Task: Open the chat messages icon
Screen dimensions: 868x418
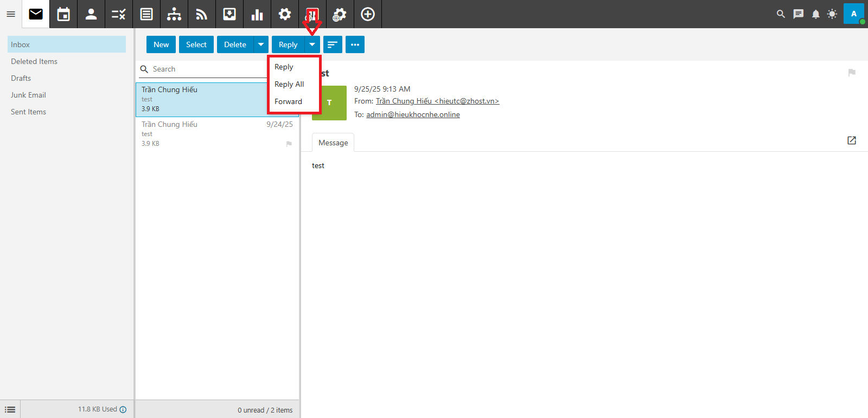Action: pyautogui.click(x=798, y=14)
